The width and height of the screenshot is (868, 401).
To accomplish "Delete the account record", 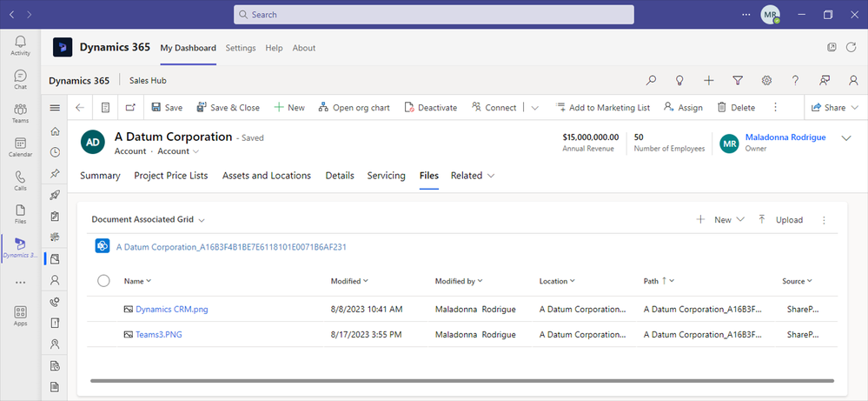I will point(736,108).
